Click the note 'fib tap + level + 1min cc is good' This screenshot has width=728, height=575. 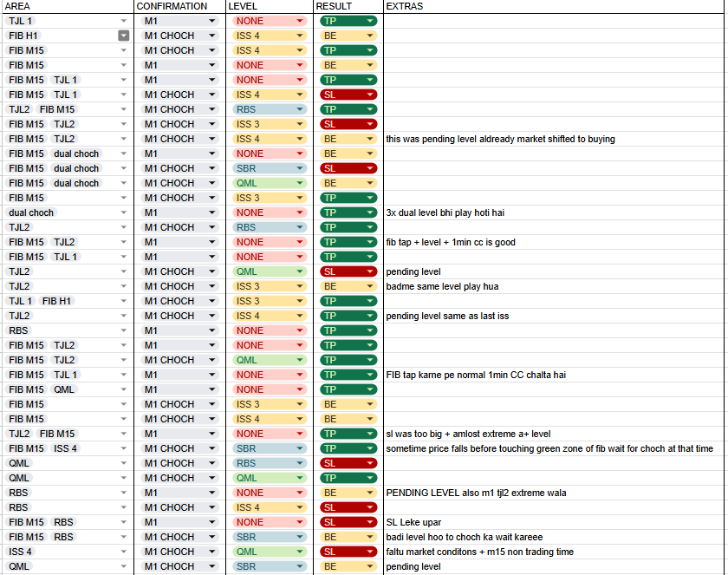pos(451,242)
